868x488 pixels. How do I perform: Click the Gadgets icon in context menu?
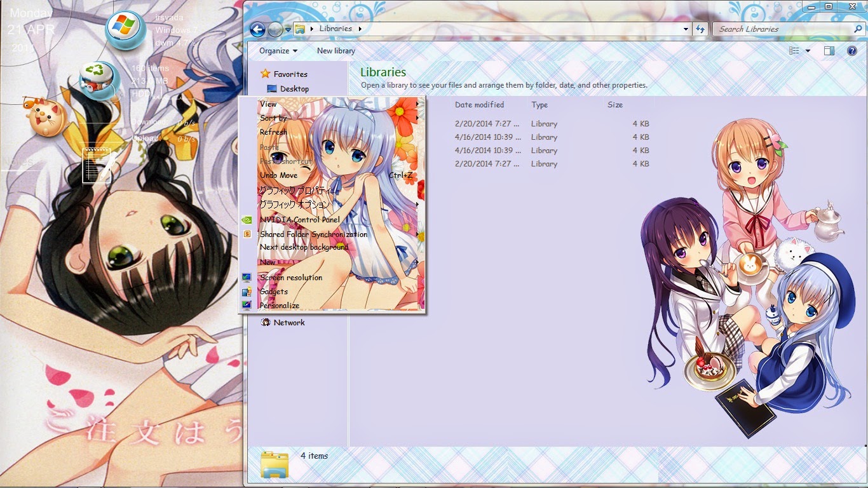coord(247,292)
